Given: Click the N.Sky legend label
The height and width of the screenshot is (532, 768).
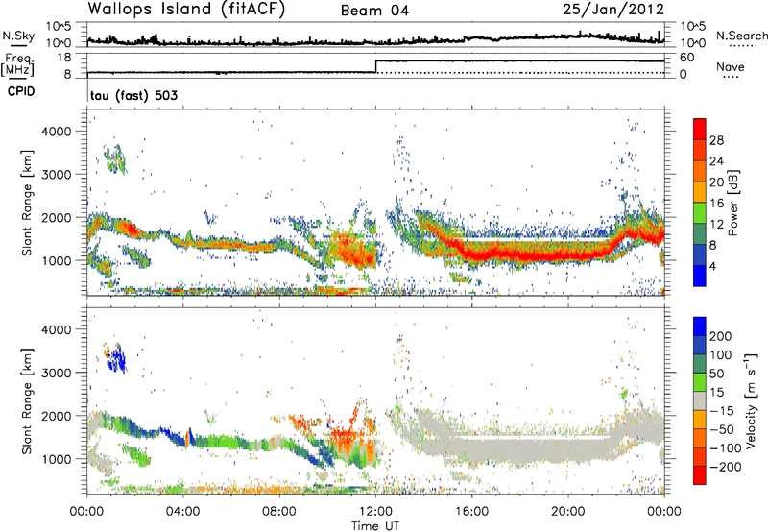Looking at the screenshot, I should 18,36.
